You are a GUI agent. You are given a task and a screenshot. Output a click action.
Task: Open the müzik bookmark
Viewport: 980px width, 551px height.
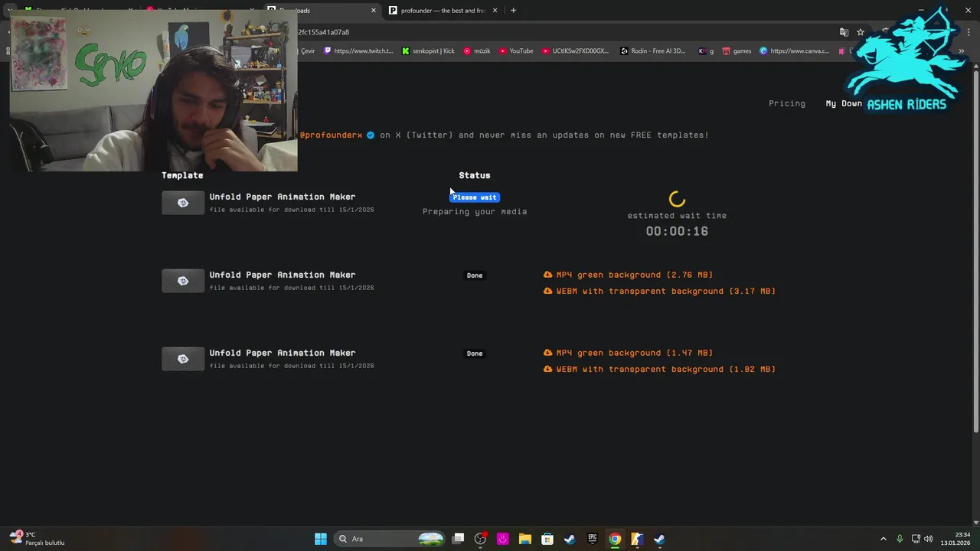[477, 51]
